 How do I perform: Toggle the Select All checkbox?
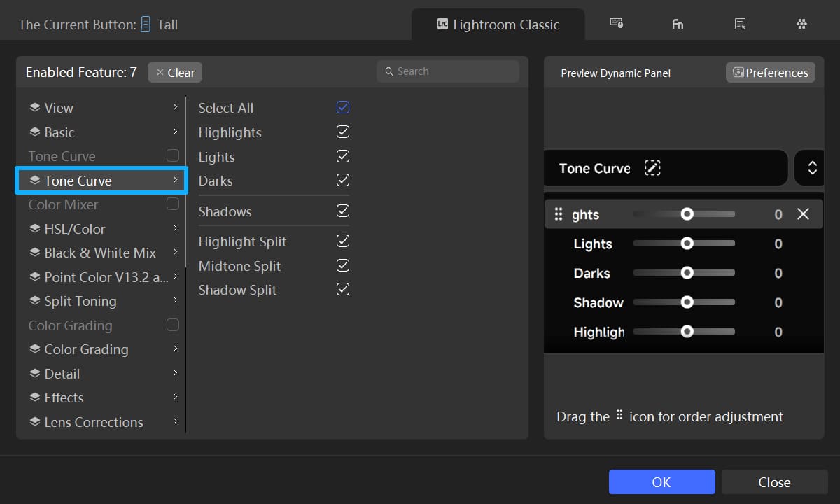(343, 107)
